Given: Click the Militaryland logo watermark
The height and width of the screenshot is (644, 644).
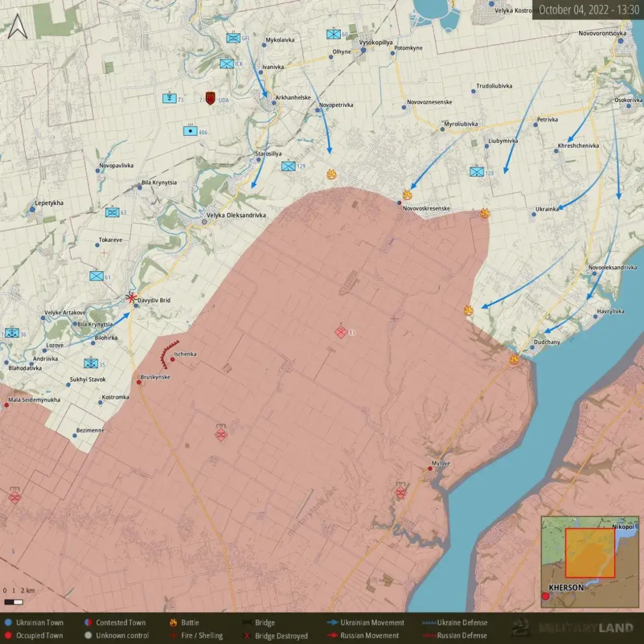Looking at the screenshot, I should [x=573, y=628].
